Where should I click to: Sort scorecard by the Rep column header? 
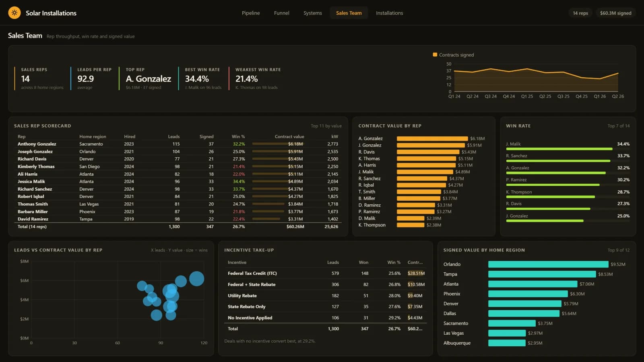[x=22, y=137]
